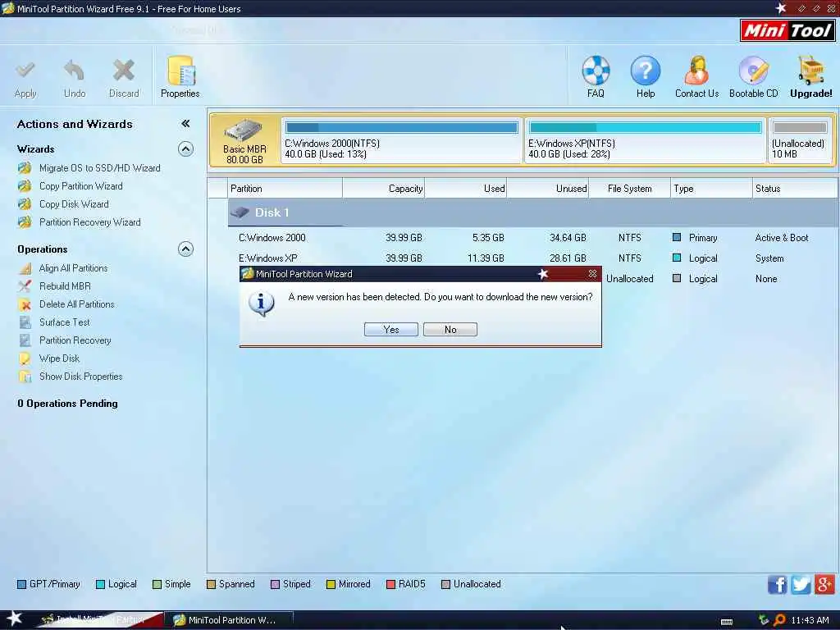The image size is (840, 630).
Task: Click the Active & Boot status cell
Action: pos(782,238)
